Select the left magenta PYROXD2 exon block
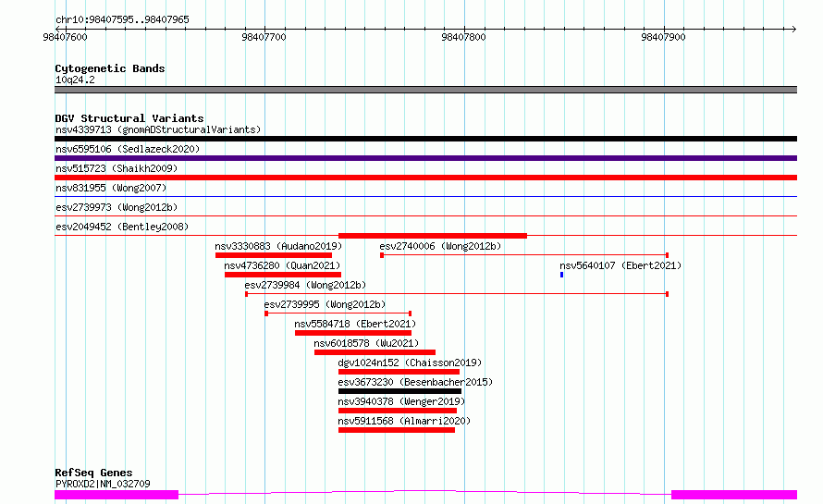Screen dimensions: 823x504 point(117,495)
